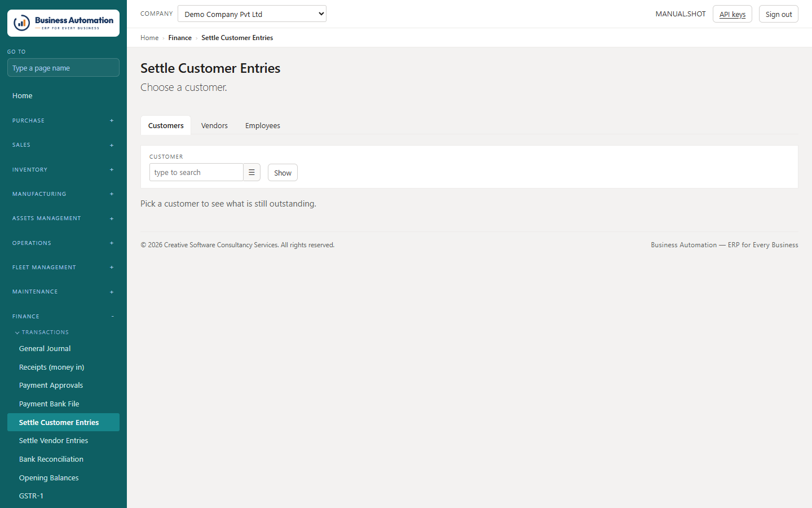
Task: Open General Journal page
Action: point(63,349)
